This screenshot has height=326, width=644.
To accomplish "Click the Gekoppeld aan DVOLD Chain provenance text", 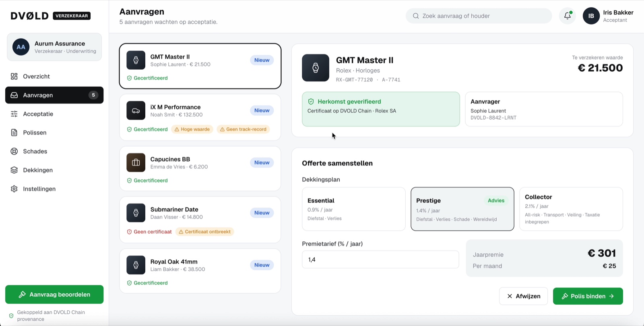I will [51, 316].
